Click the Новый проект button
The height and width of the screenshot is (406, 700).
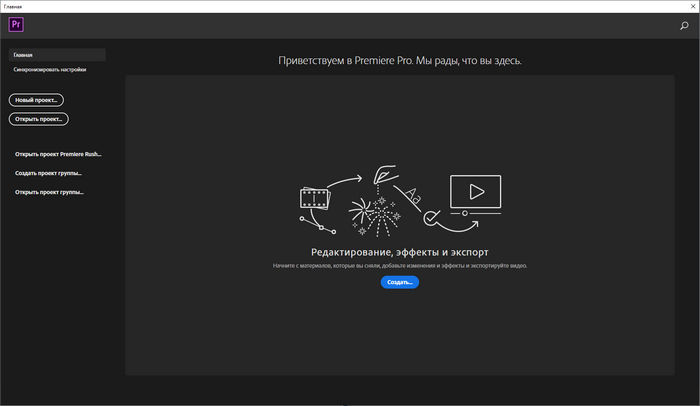36,100
